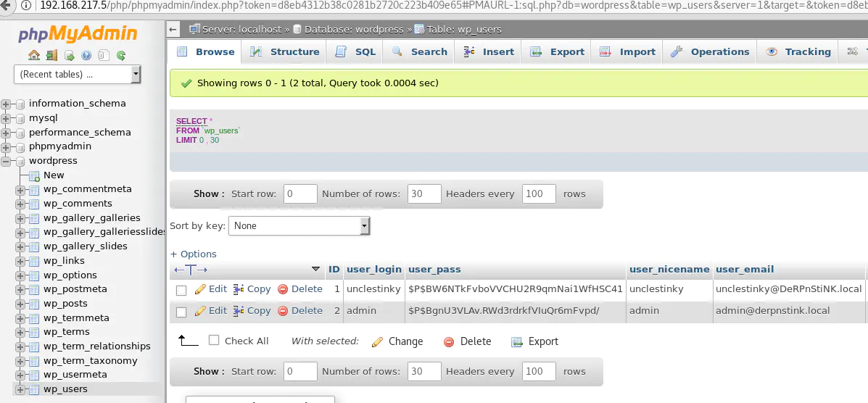
Task: Go to the Insert tab
Action: click(489, 51)
